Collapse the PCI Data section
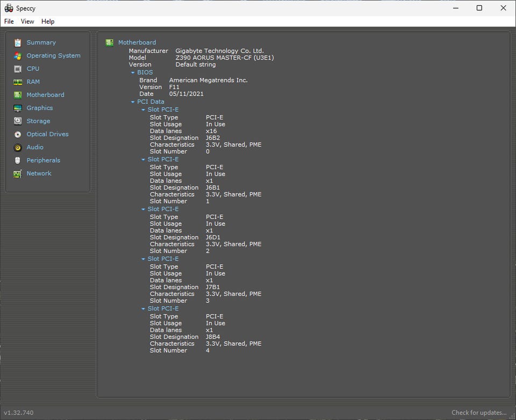The height and width of the screenshot is (420, 516). [133, 102]
